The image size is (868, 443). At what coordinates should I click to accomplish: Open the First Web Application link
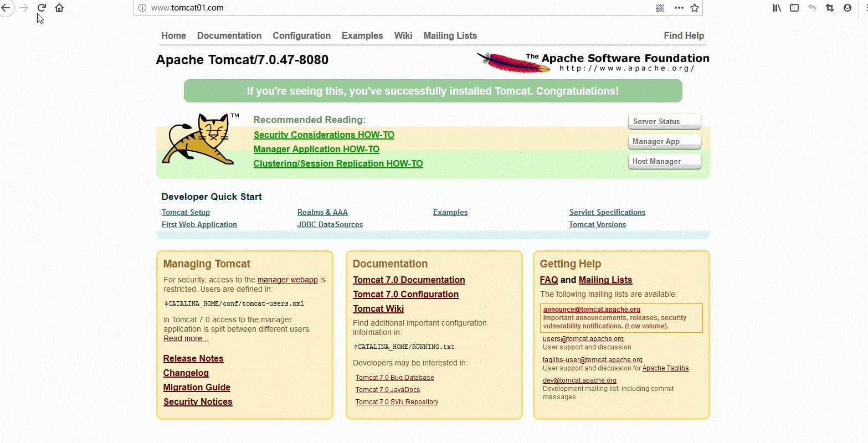[x=199, y=224]
